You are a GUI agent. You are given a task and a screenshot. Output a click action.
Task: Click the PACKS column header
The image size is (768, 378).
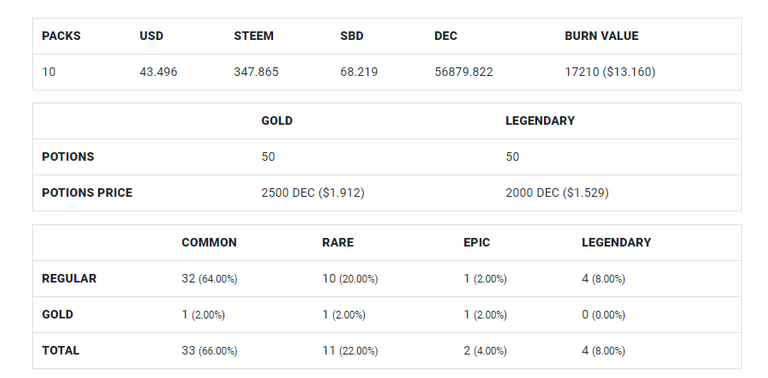61,36
